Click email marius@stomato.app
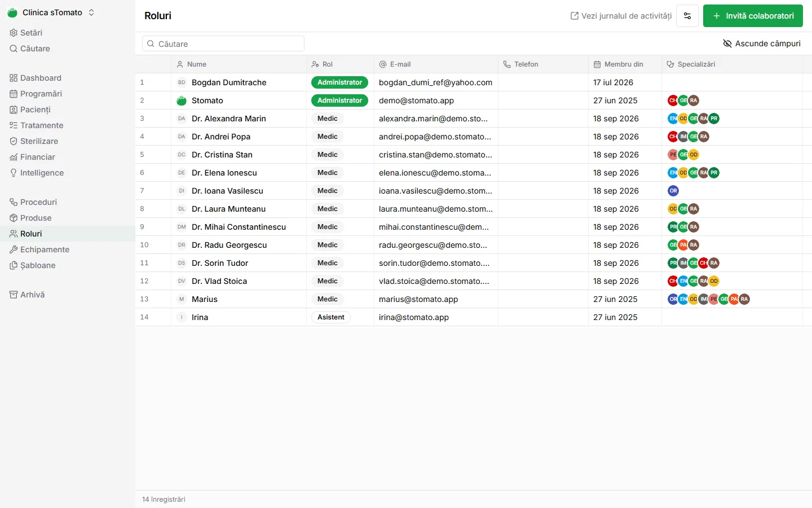The height and width of the screenshot is (508, 812). (x=418, y=299)
